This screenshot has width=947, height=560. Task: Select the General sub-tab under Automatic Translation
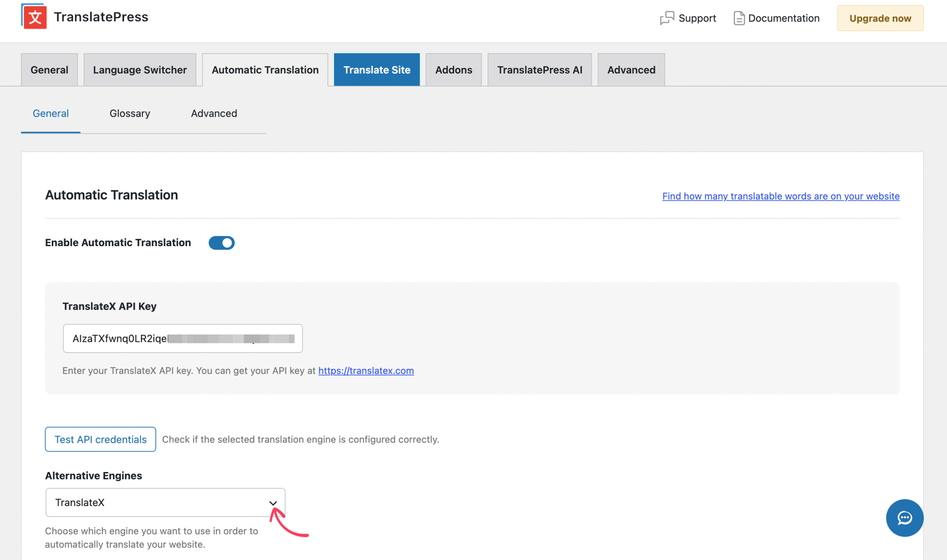(51, 113)
